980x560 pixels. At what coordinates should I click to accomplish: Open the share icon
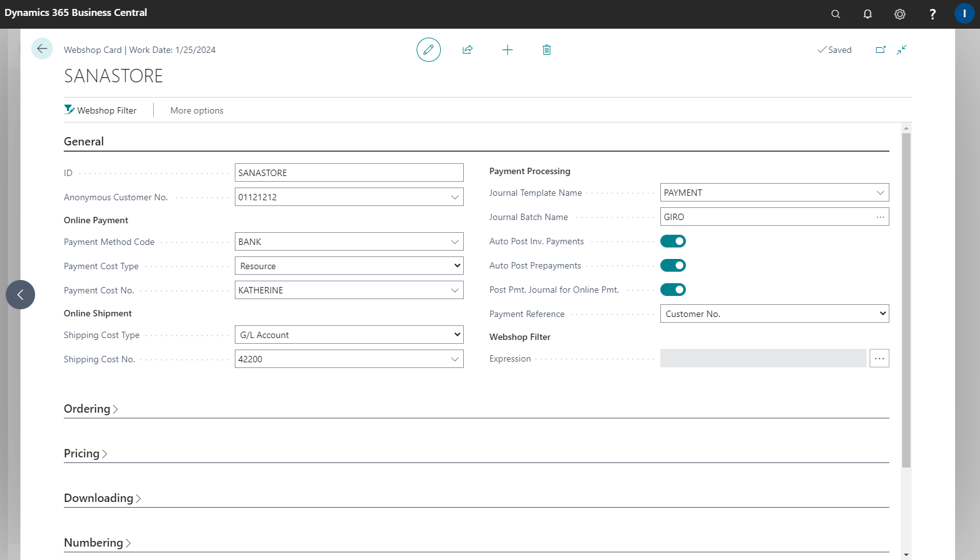pos(468,50)
